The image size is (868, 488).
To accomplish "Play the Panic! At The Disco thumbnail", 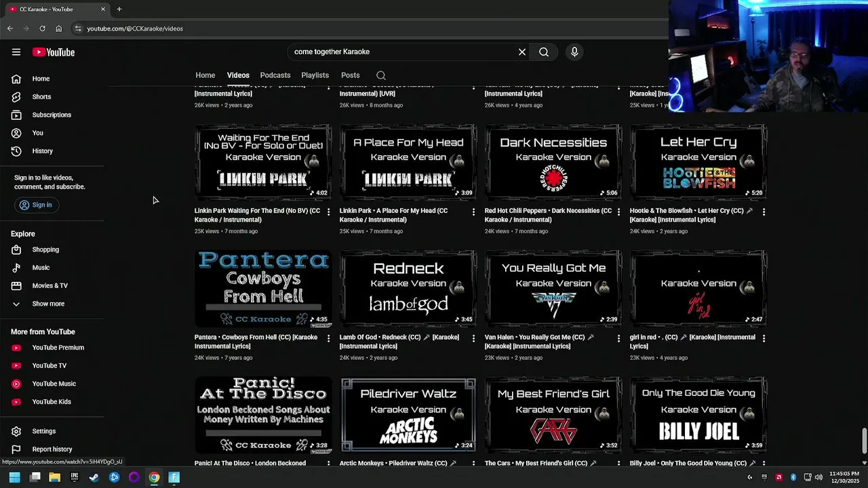I will coord(263,414).
